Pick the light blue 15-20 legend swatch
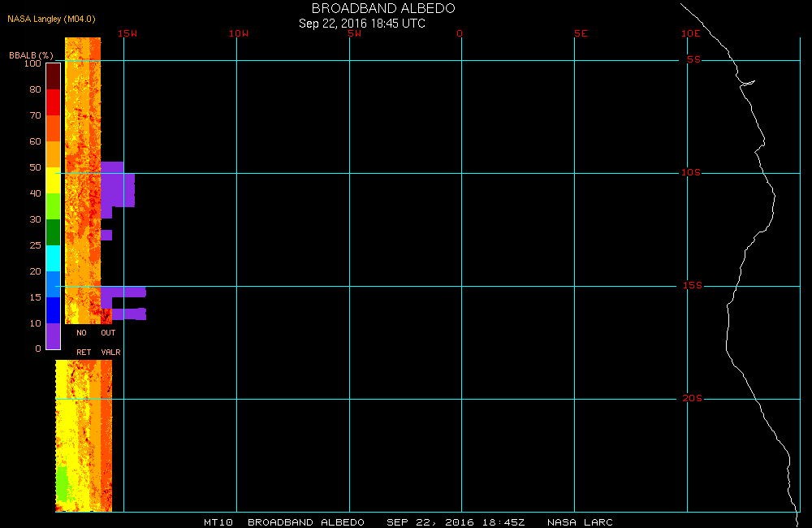812x528 pixels. pyautogui.click(x=54, y=284)
